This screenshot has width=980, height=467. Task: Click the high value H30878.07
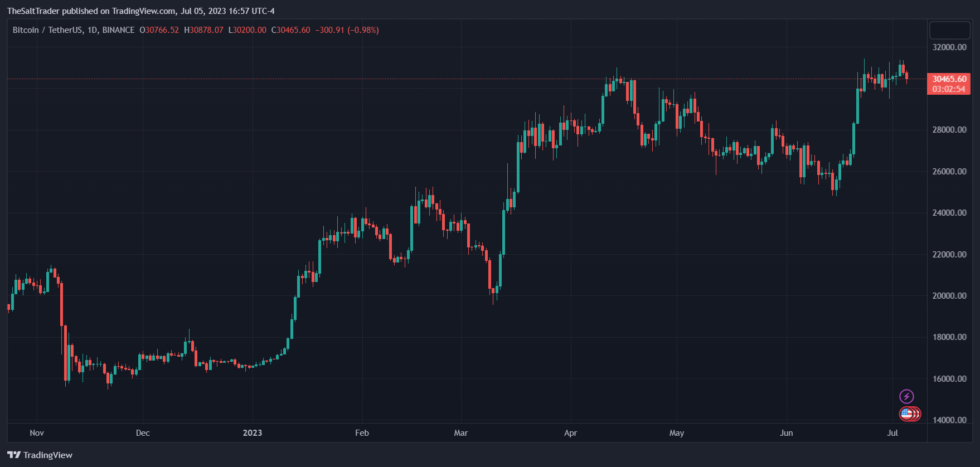[203, 30]
